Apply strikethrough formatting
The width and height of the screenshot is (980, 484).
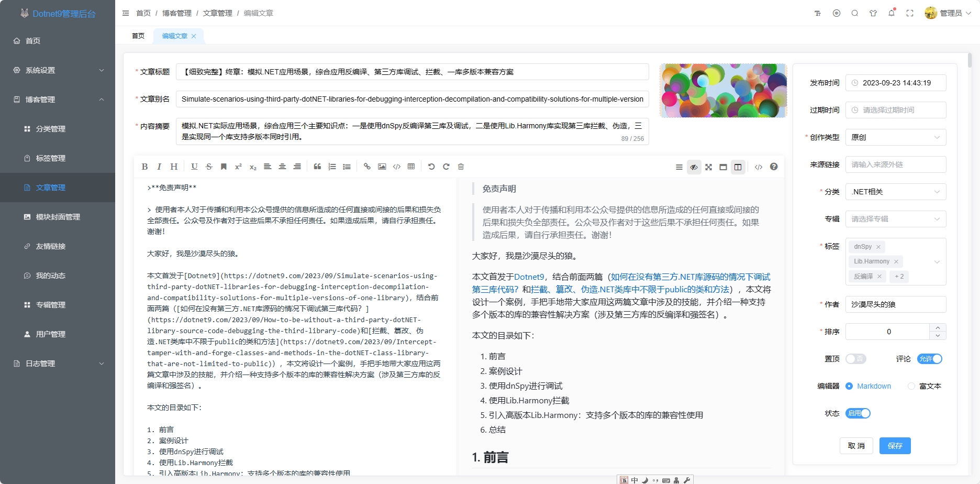[x=209, y=167]
